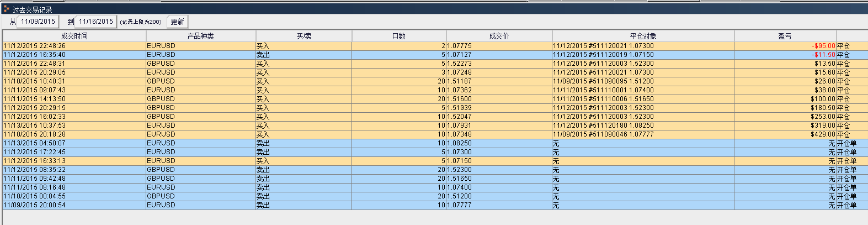The height and width of the screenshot is (225, 868).
Task: Click the fill price 1.51939
Action: point(459,108)
